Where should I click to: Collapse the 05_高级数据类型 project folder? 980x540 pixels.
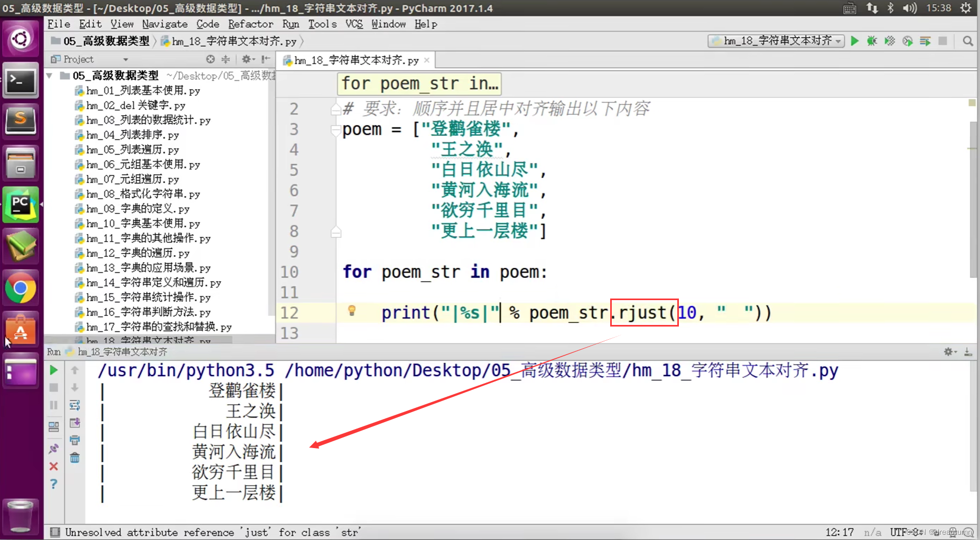point(49,76)
